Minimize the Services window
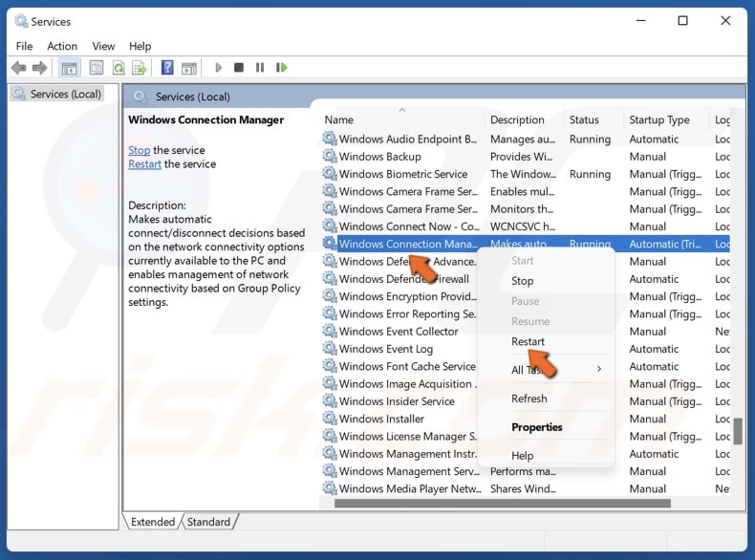Viewport: 755px width, 560px height. pyautogui.click(x=641, y=21)
